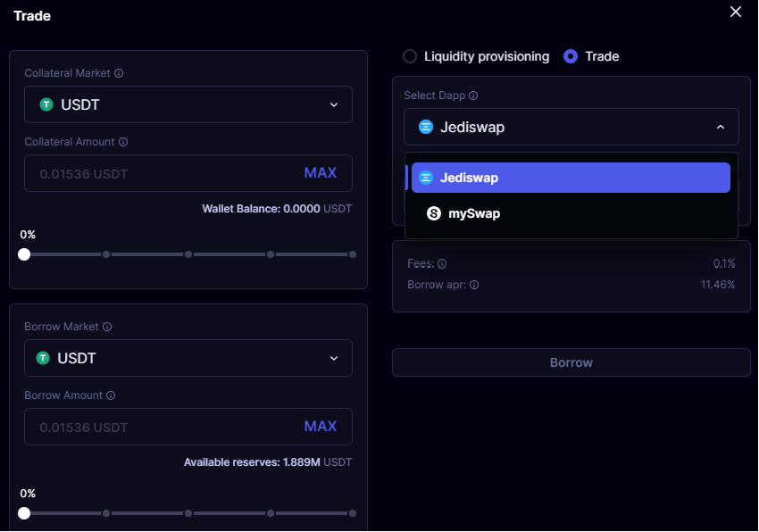Click the Trade dialog title
Viewport: 759px width, 532px height.
[32, 16]
